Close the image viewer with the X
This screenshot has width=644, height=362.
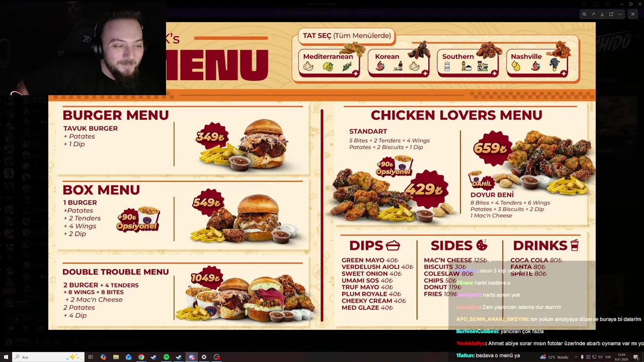tap(633, 14)
